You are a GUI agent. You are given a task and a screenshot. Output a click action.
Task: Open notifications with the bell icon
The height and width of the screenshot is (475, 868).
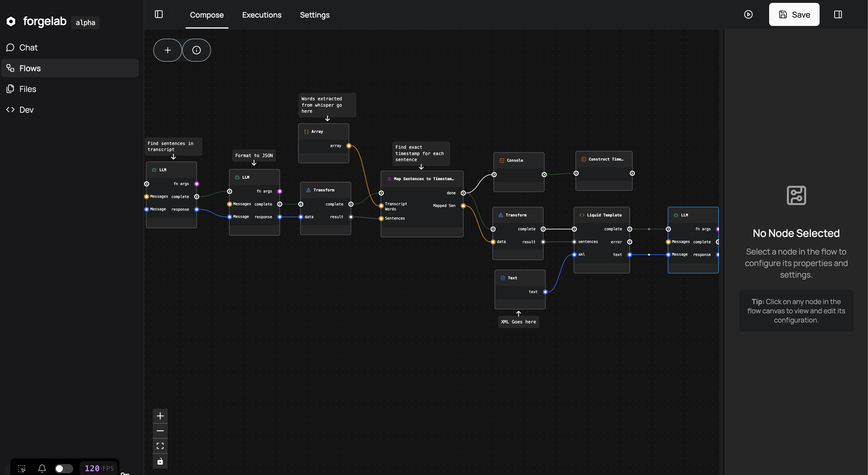coord(42,468)
